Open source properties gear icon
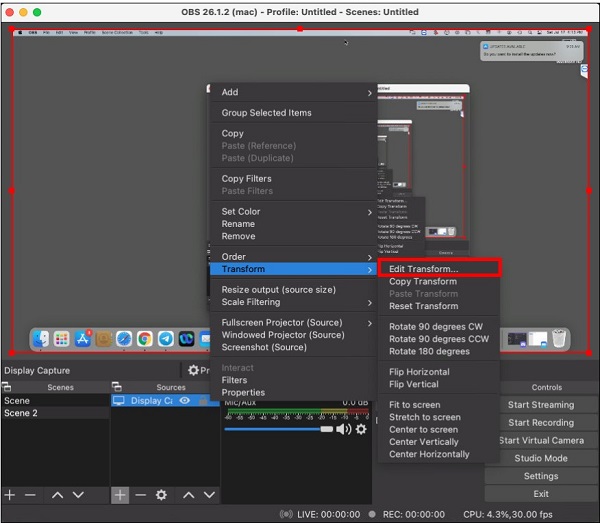Viewport: 600px width, 523px height. [161, 495]
